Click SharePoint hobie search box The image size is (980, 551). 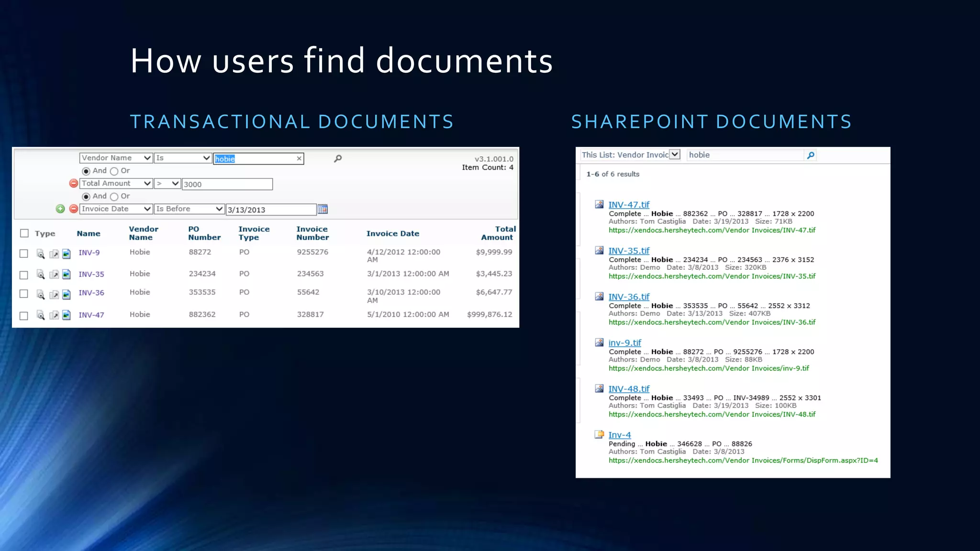pyautogui.click(x=745, y=155)
